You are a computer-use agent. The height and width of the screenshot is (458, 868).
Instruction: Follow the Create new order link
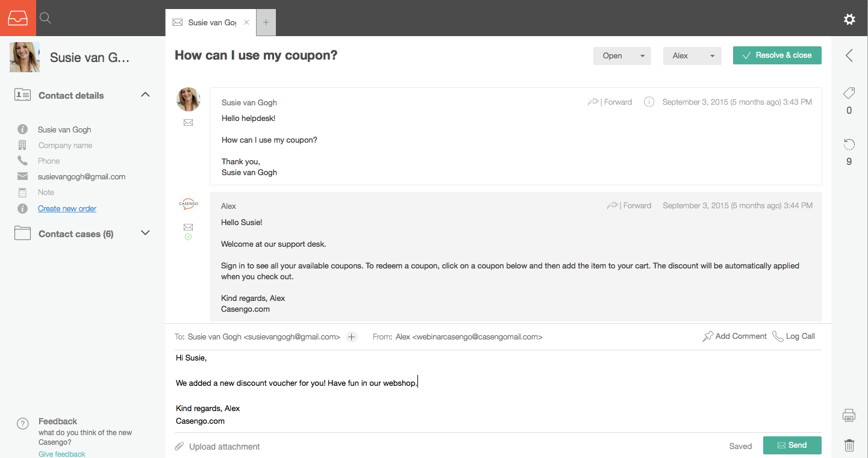(x=67, y=209)
